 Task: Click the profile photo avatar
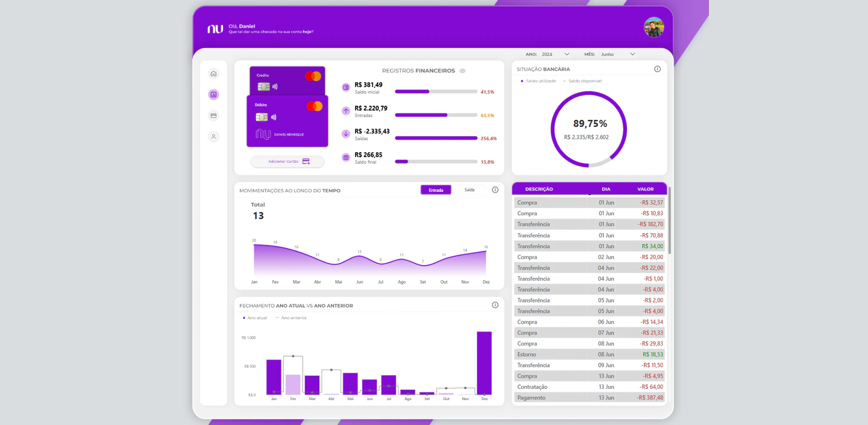pyautogui.click(x=654, y=27)
